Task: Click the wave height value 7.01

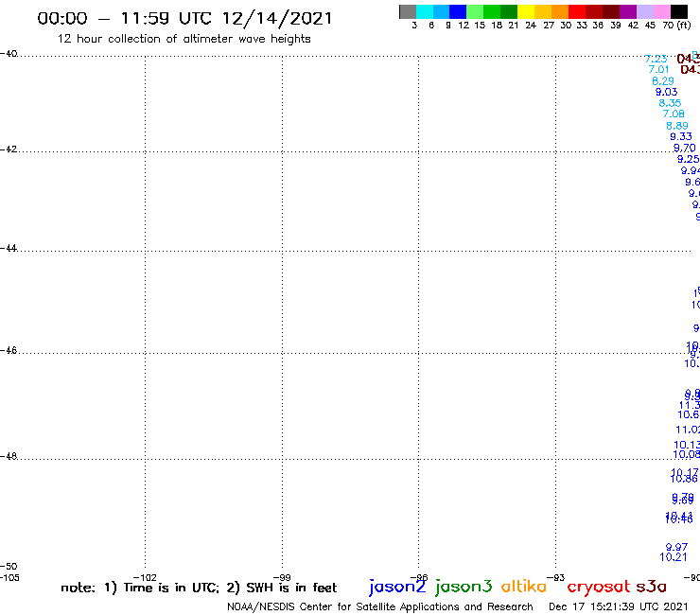Action: click(659, 70)
